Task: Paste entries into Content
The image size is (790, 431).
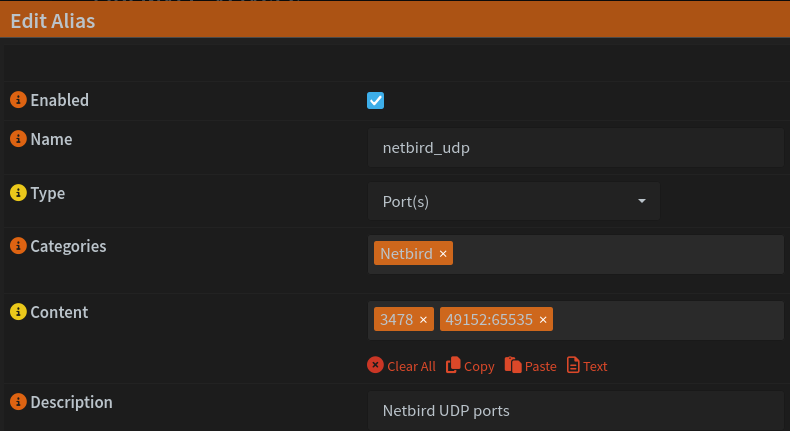Action: tap(531, 366)
